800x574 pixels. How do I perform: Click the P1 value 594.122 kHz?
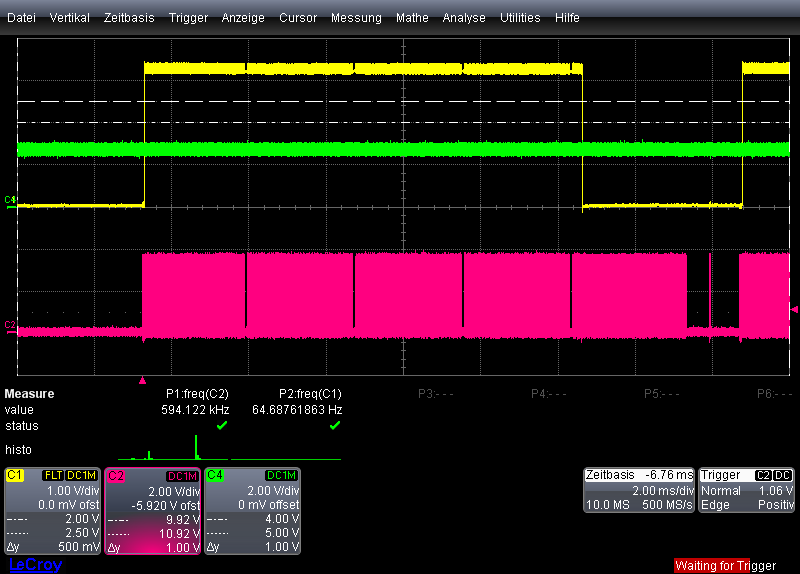[195, 410]
